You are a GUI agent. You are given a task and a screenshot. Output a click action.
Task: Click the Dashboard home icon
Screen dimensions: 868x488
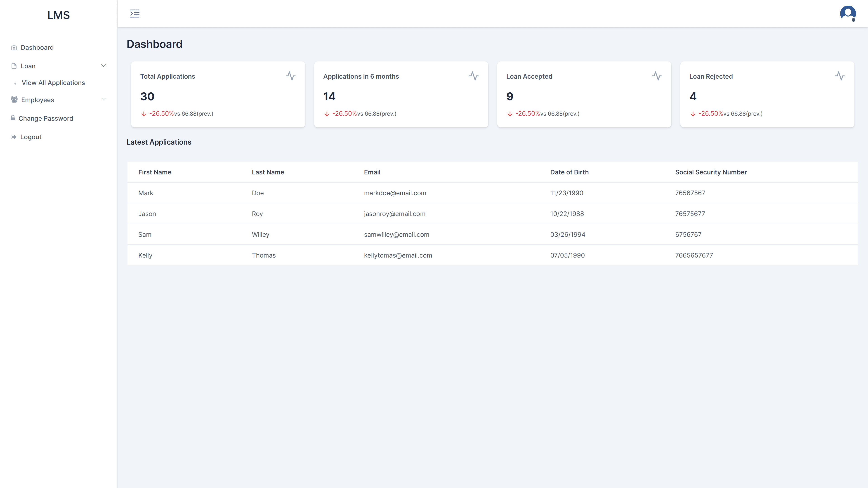[x=14, y=47]
